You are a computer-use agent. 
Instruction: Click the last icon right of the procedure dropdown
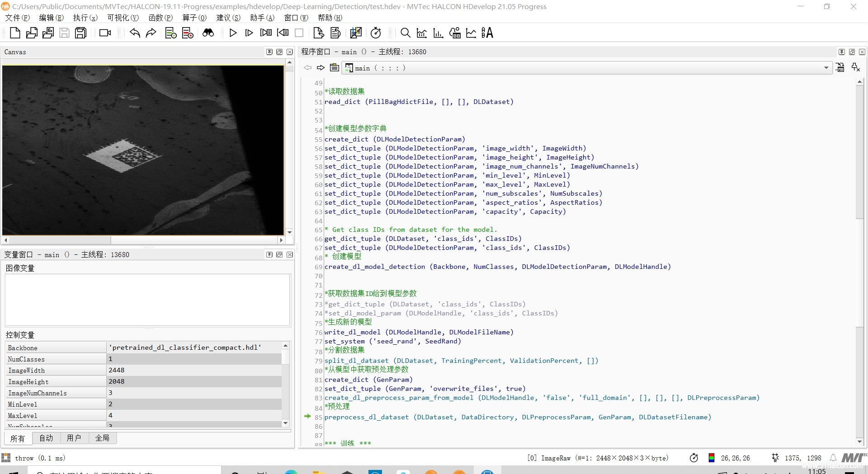coord(856,68)
